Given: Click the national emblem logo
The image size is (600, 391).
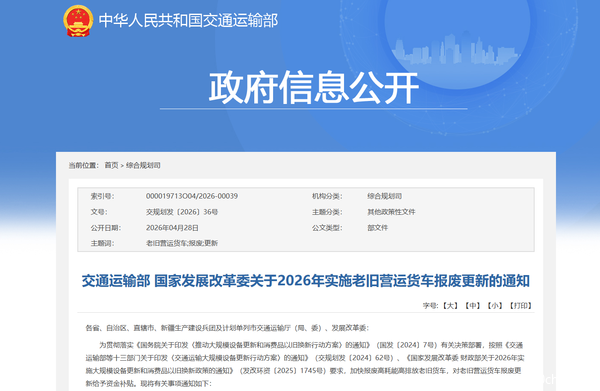Looking at the screenshot, I should 78,21.
